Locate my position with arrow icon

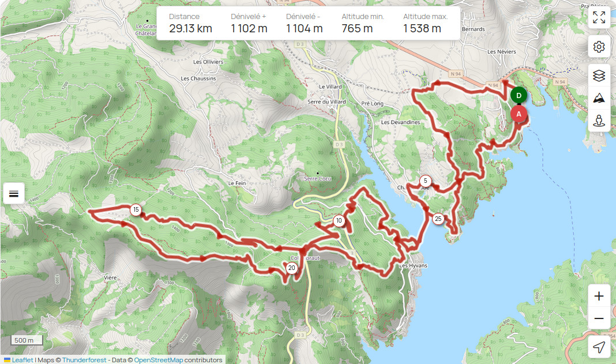599,347
